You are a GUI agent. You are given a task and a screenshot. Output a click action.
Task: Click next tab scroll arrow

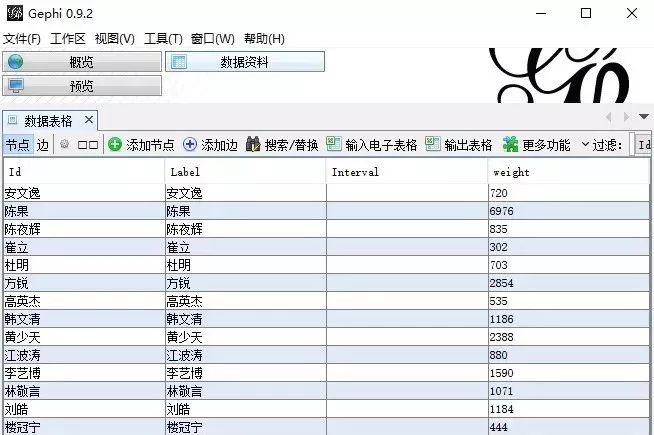coord(626,117)
